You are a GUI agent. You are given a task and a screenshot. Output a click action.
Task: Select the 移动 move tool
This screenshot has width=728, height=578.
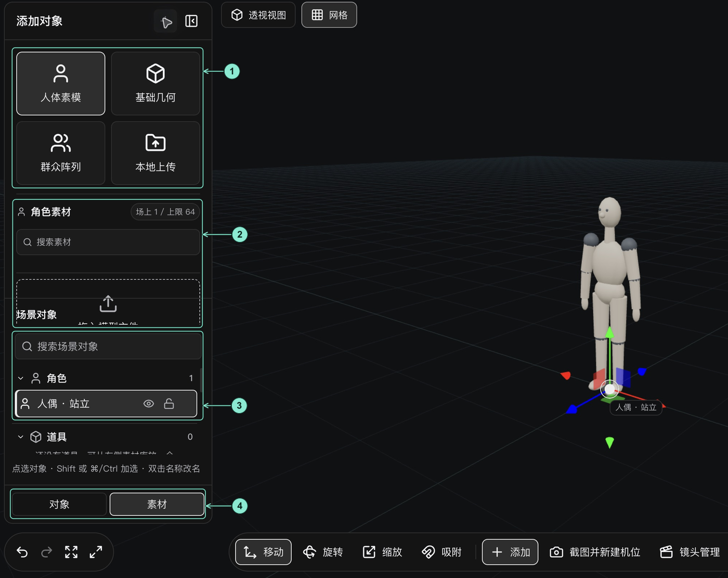264,552
